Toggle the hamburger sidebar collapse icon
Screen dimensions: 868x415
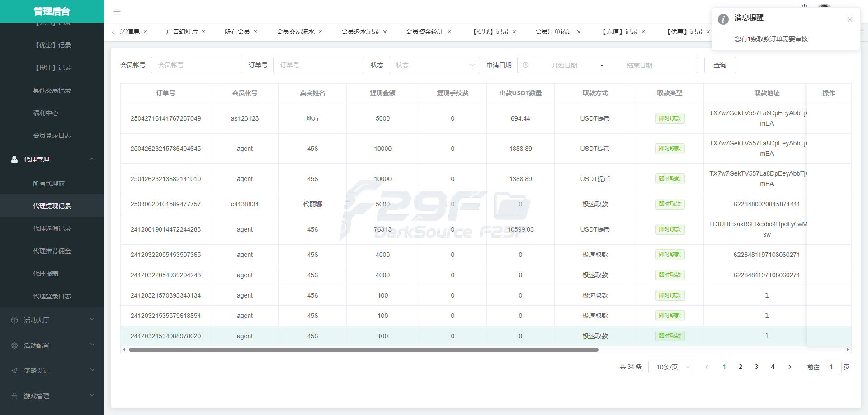pyautogui.click(x=117, y=12)
